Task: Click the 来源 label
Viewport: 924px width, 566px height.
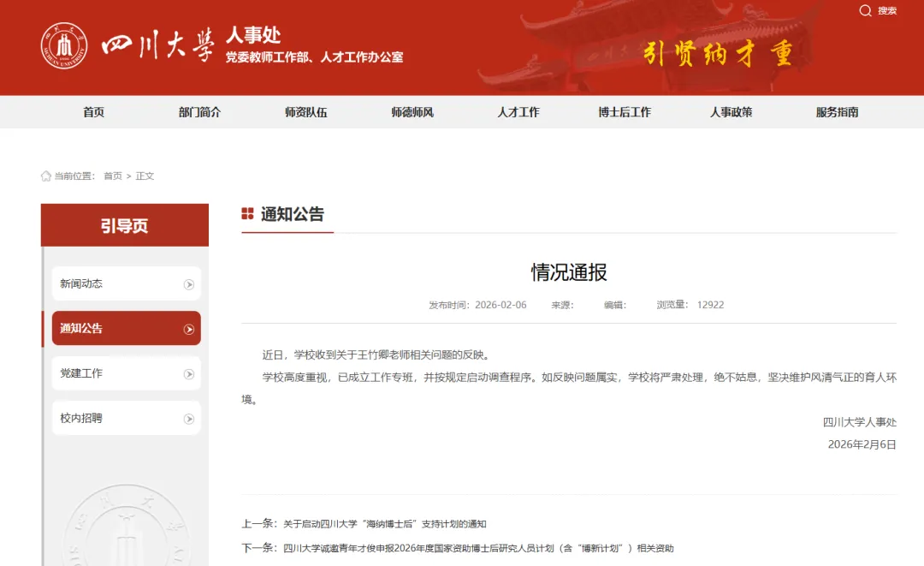Action: coord(562,305)
